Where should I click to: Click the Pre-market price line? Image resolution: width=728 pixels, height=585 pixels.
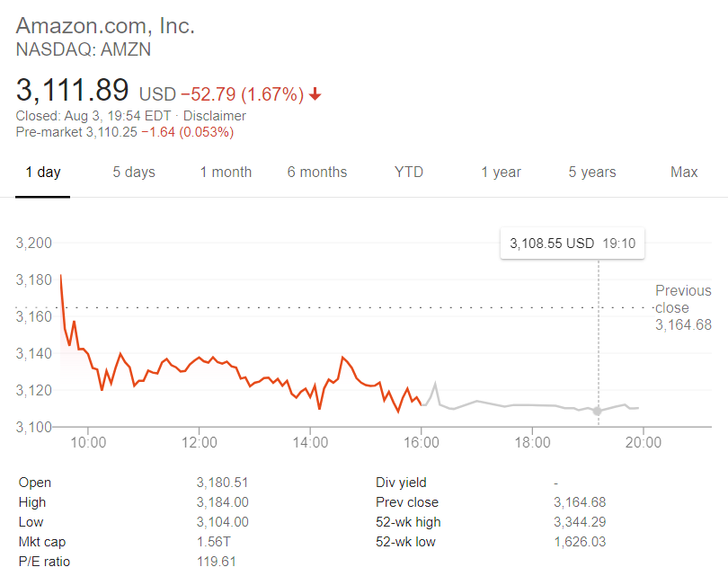[125, 132]
